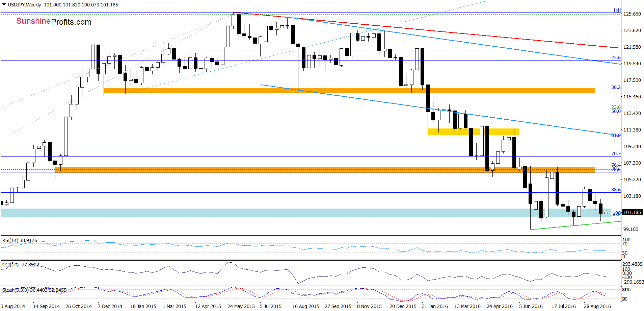Click the 121.580 price axis label

coord(632,47)
